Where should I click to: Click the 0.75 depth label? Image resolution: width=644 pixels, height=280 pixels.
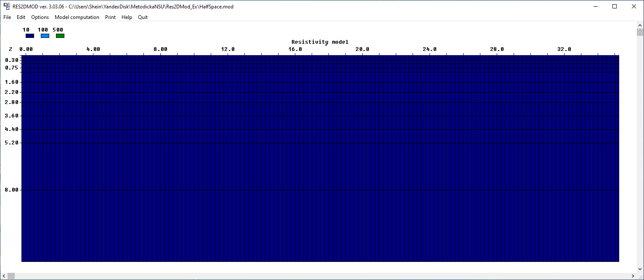pos(12,68)
